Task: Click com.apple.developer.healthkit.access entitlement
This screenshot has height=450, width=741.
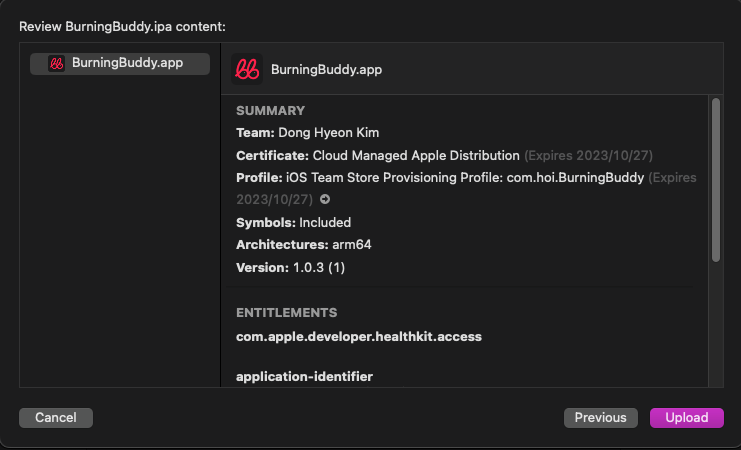Action: point(359,337)
